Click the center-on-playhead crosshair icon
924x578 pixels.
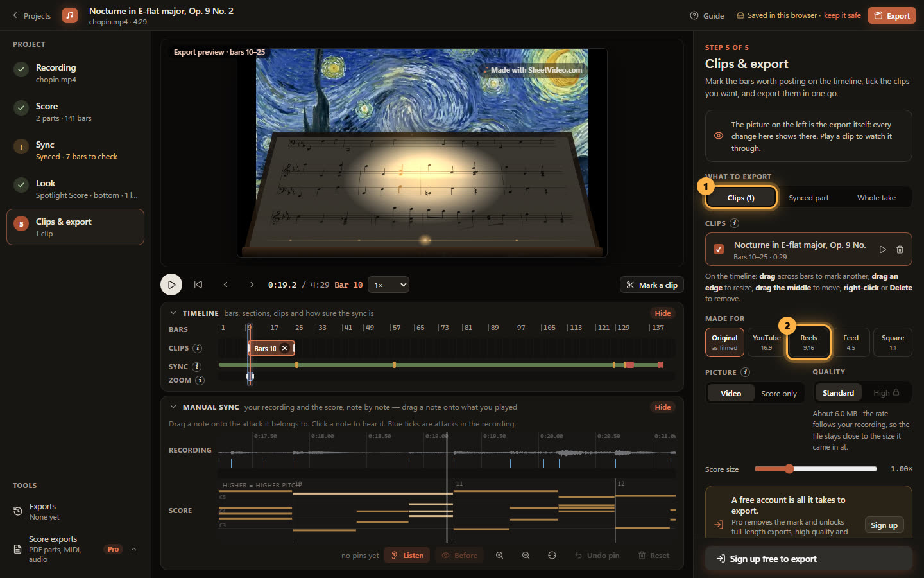(552, 556)
